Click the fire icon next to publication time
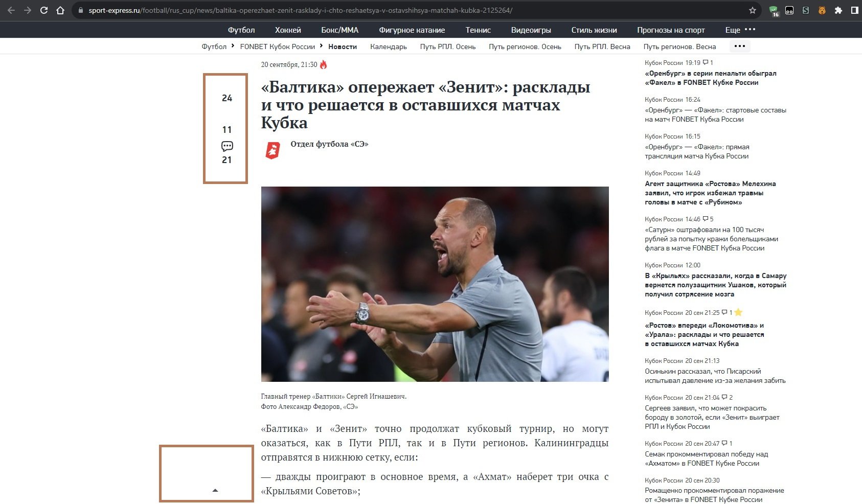The height and width of the screenshot is (504, 862). 324,64
